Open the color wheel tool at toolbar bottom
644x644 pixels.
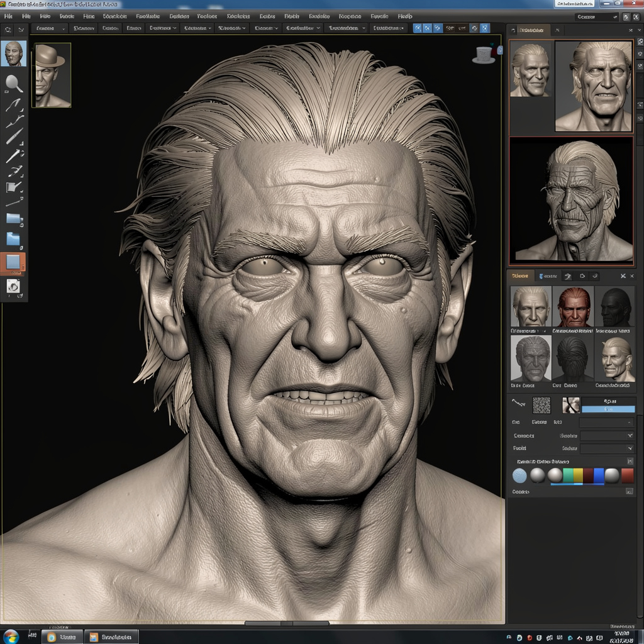[14, 288]
